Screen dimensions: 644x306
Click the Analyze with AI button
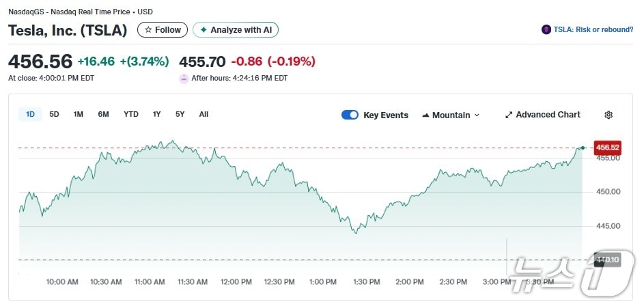pyautogui.click(x=236, y=30)
